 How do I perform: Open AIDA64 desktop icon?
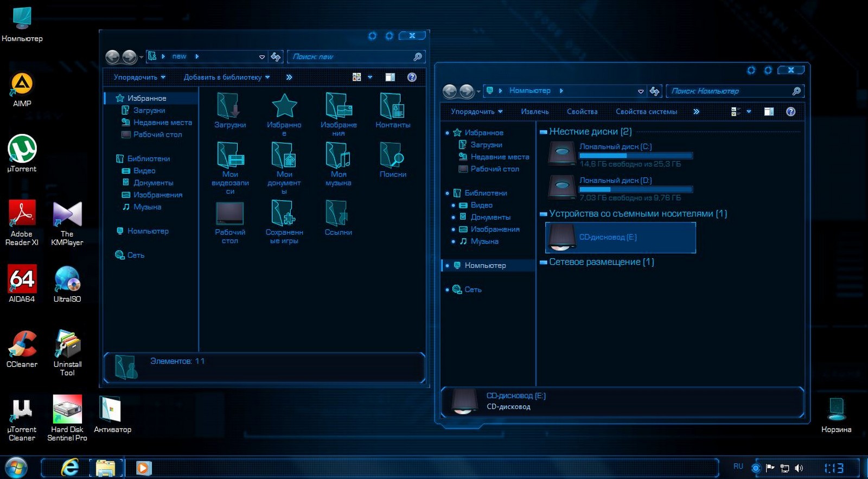pos(22,284)
